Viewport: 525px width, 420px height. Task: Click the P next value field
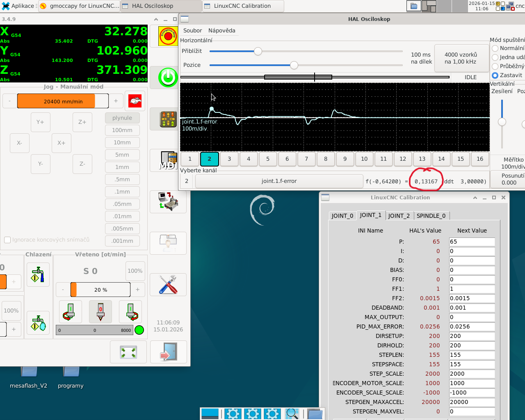(472, 242)
